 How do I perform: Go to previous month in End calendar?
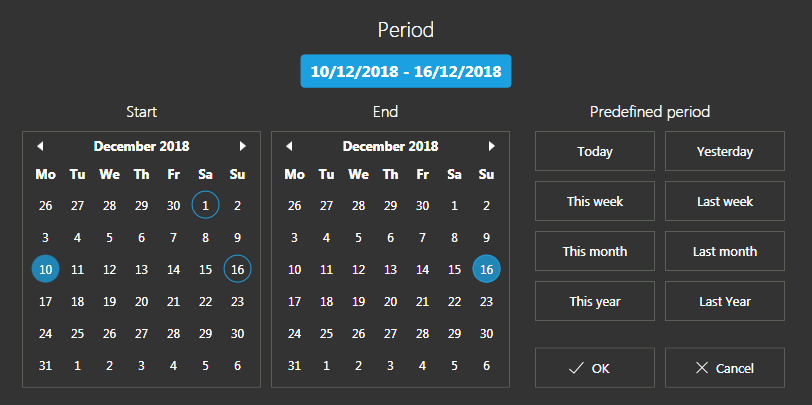tap(289, 146)
